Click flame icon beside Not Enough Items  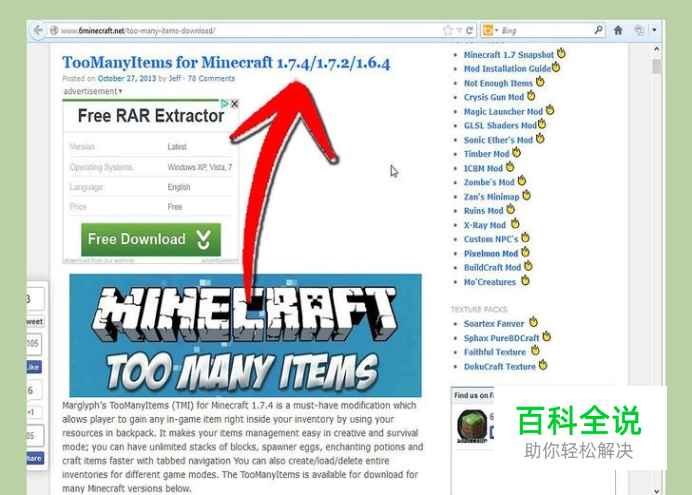[x=540, y=81]
